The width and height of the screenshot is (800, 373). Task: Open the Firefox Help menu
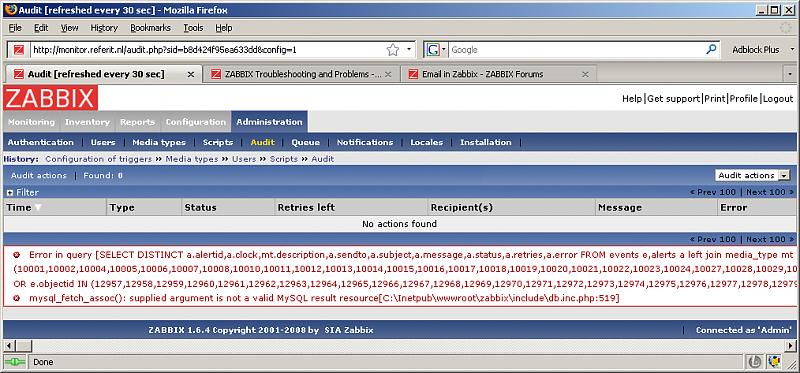point(223,28)
